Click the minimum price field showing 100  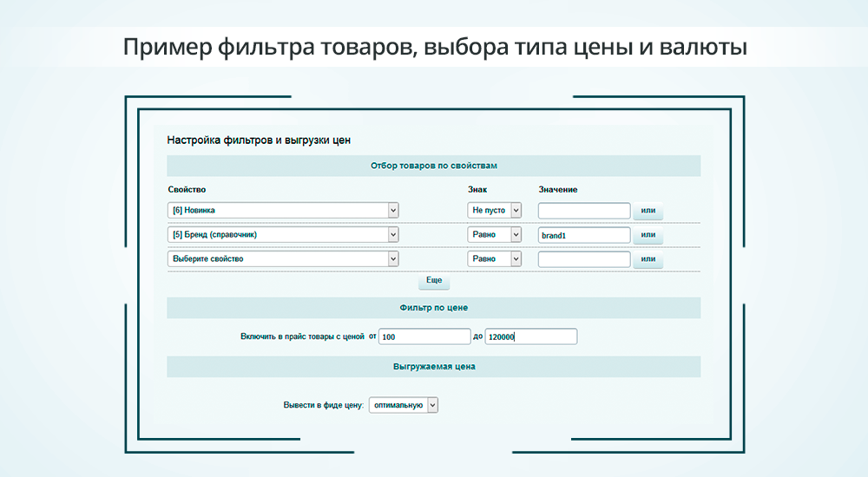click(424, 337)
